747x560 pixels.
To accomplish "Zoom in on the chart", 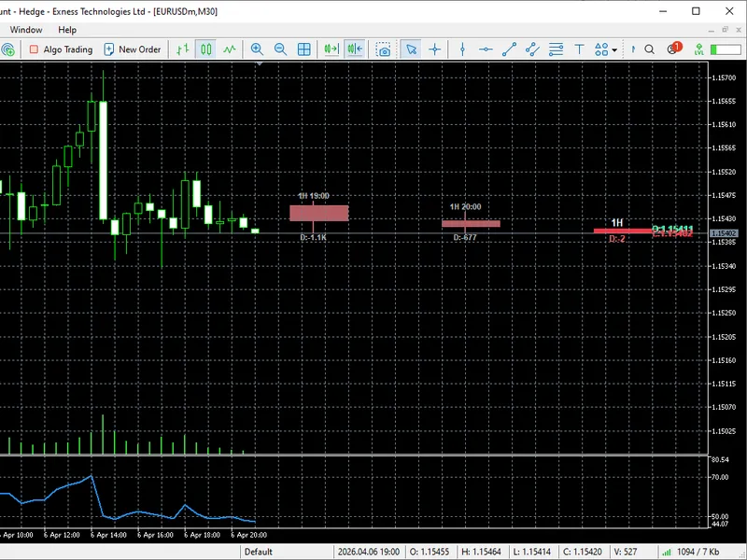I will (x=258, y=49).
